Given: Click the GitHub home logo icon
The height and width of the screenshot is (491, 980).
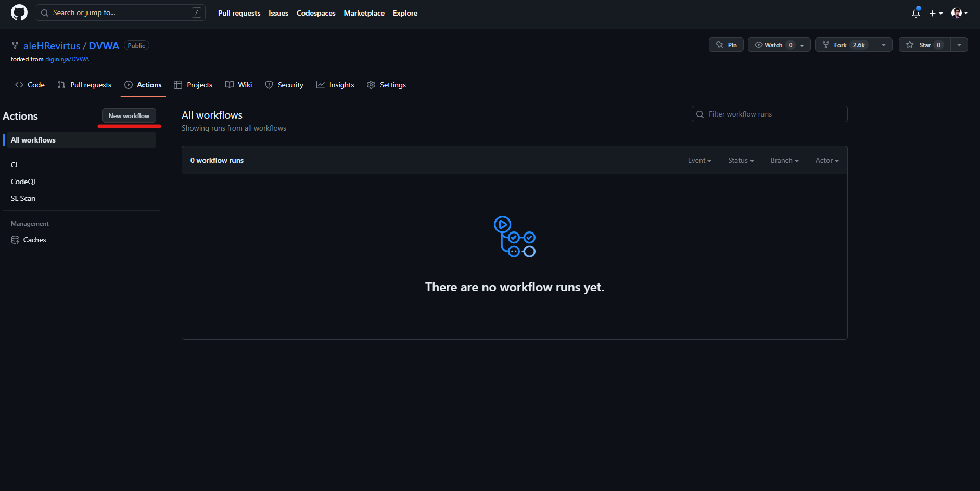Looking at the screenshot, I should [19, 12].
